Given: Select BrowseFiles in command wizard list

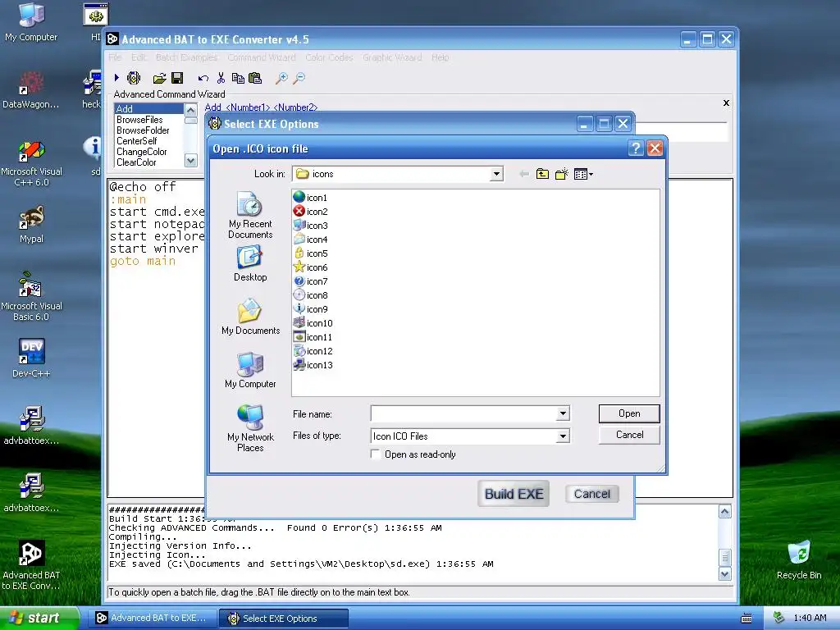Looking at the screenshot, I should (139, 120).
